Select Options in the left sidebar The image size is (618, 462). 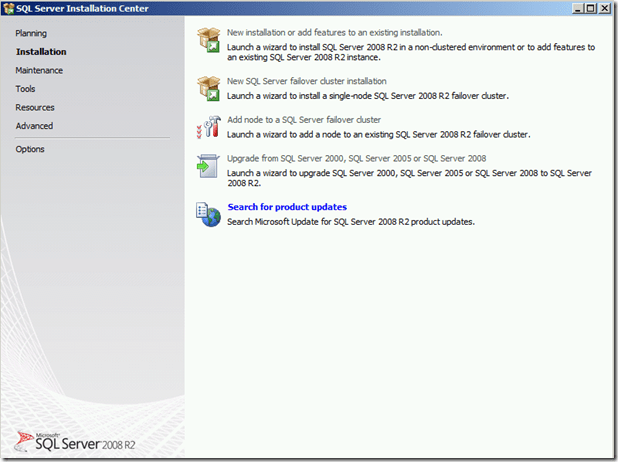tap(30, 149)
